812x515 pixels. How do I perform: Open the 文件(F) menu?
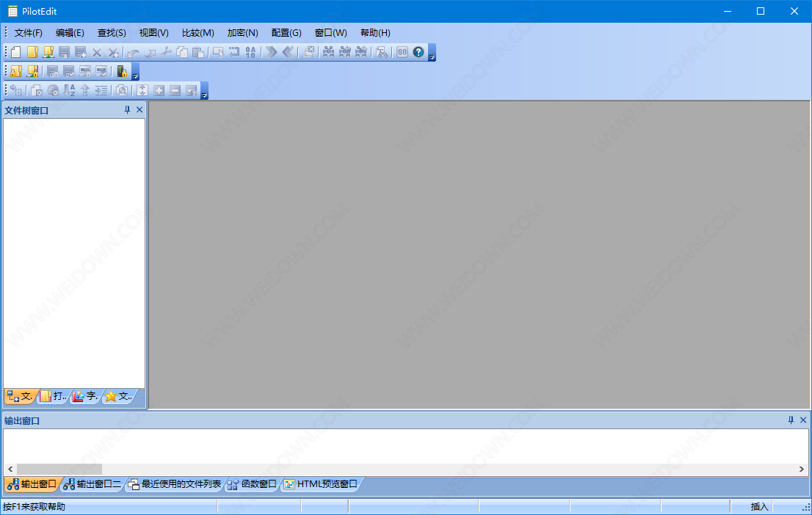click(29, 32)
